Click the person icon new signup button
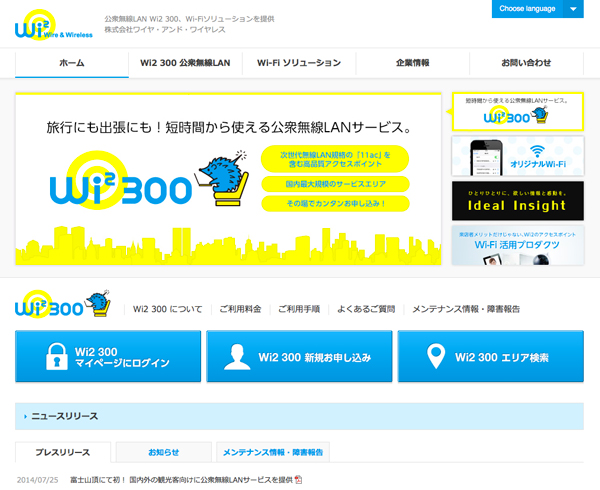This screenshot has width=600, height=490. click(x=298, y=357)
